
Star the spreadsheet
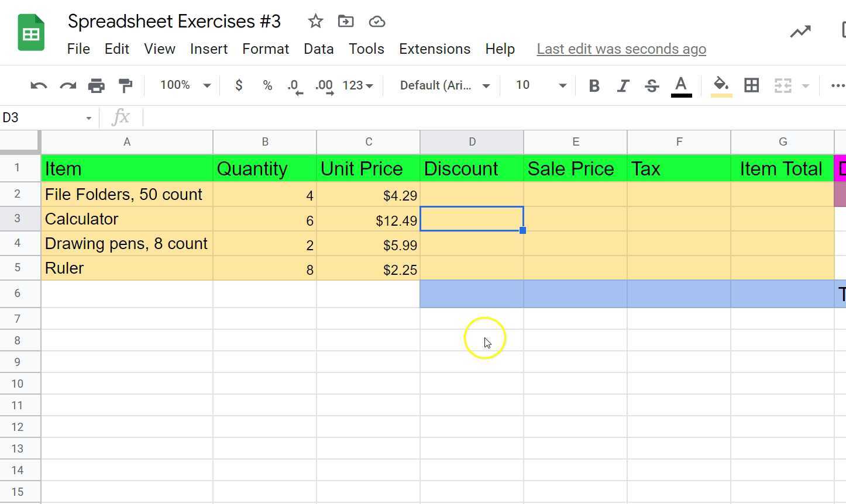point(315,21)
